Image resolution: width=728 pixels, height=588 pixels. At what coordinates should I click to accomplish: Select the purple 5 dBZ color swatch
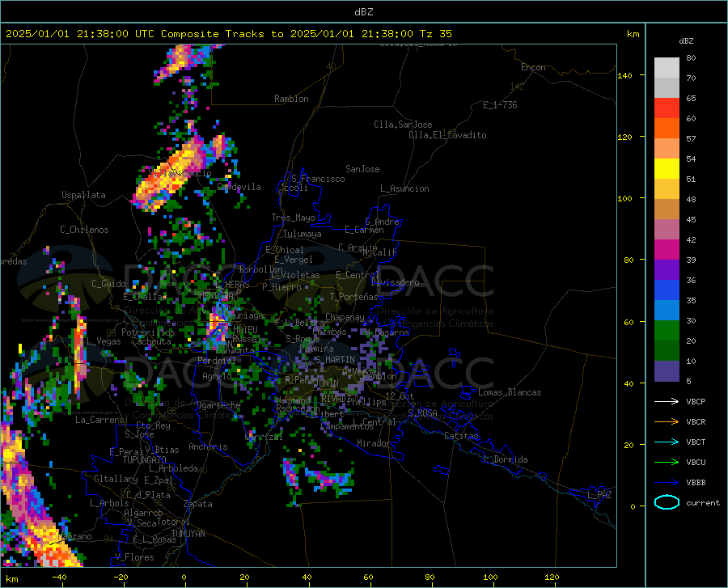[667, 371]
